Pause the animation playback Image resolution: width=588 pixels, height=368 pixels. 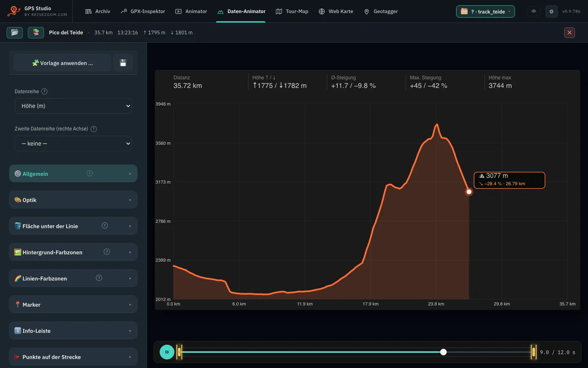pos(167,352)
